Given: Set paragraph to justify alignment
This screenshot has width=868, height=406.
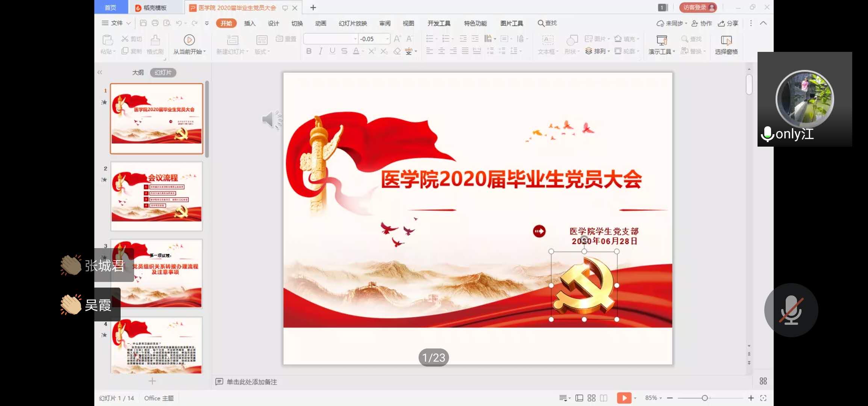Looking at the screenshot, I should (x=465, y=51).
